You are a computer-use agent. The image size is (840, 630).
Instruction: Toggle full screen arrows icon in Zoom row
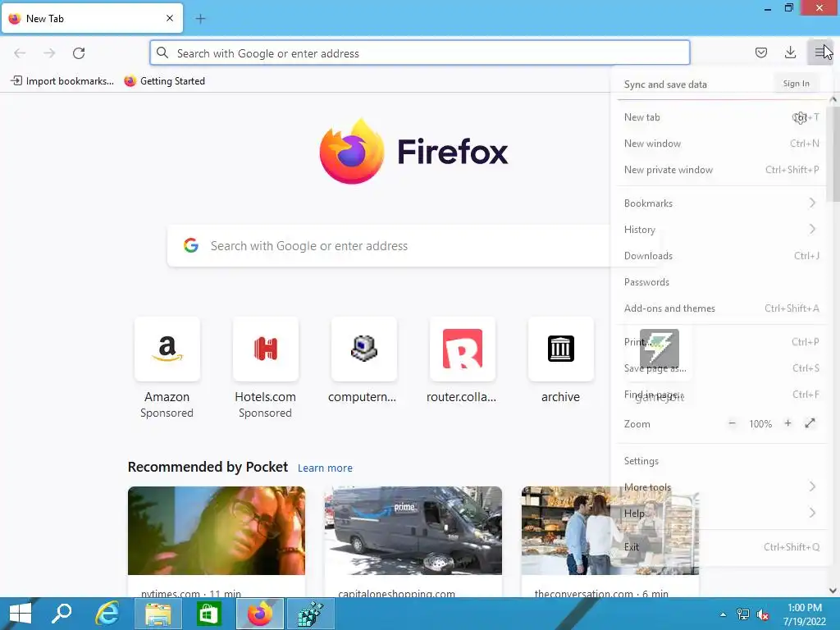(810, 423)
